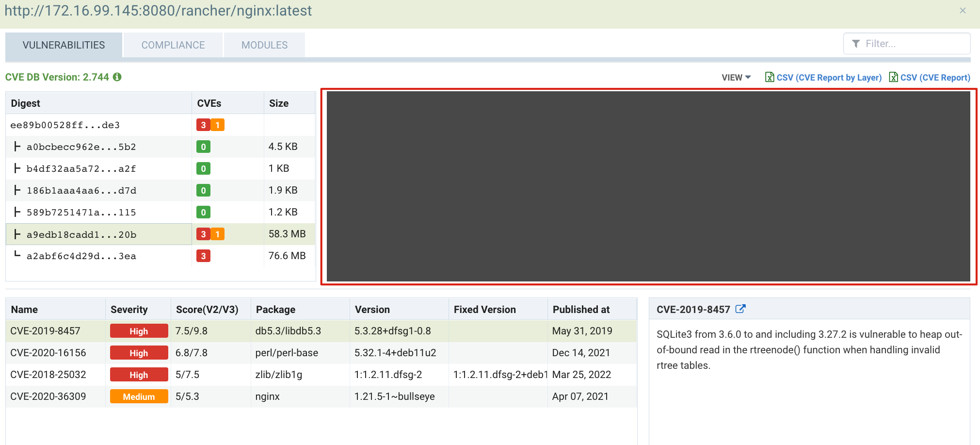Click the red badge on layer a2abf6c4d29d
The width and height of the screenshot is (980, 445).
(203, 256)
